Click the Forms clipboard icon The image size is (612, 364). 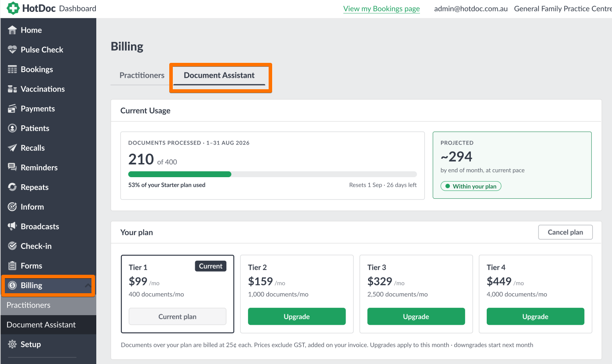pyautogui.click(x=12, y=266)
